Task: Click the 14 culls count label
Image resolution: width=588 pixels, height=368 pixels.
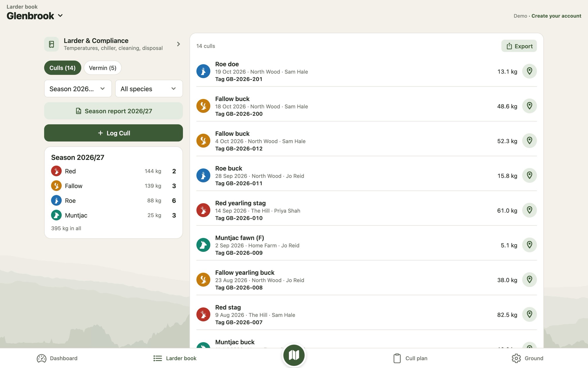Action: pos(206,46)
